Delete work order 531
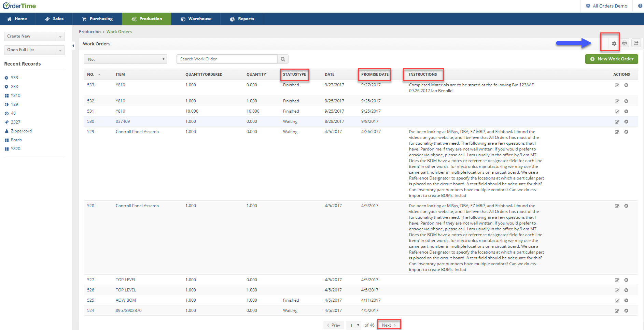This screenshot has height=330, width=644. [626, 112]
